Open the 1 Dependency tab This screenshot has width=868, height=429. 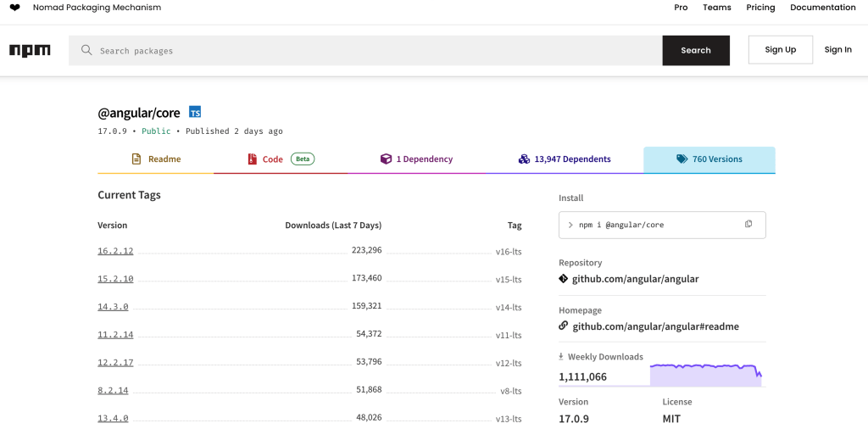point(416,159)
